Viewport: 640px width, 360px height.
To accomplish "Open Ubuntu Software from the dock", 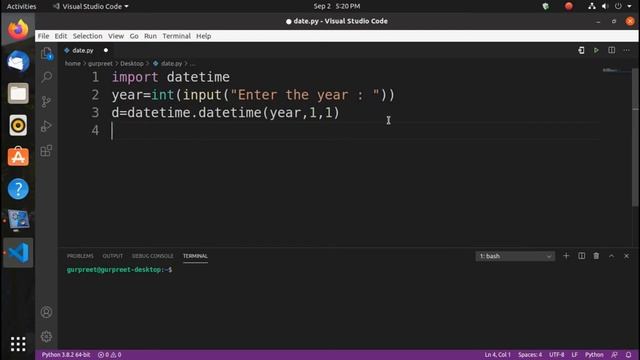I will point(18,157).
